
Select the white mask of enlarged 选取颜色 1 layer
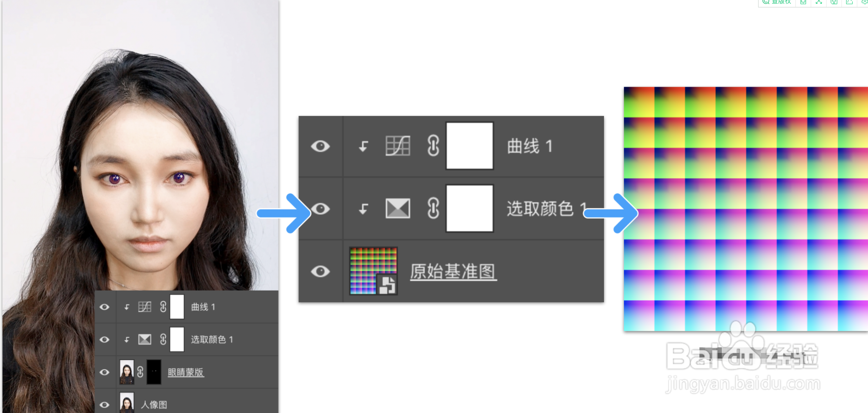(469, 208)
